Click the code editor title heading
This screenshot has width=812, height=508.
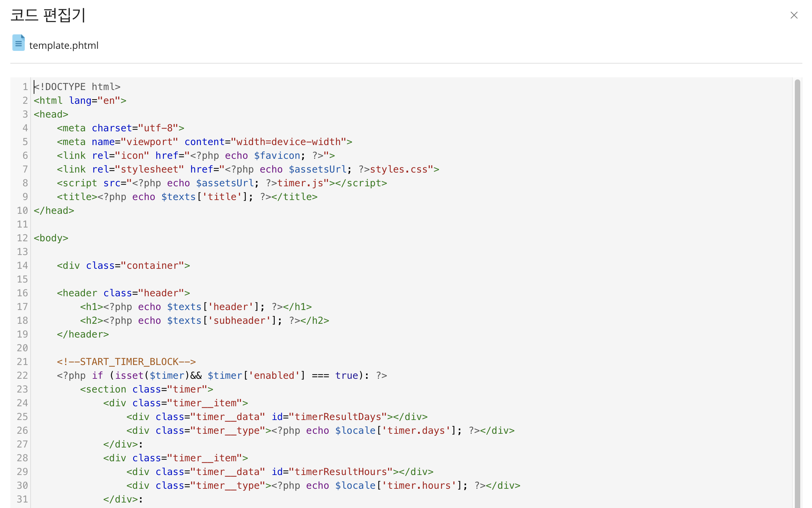(x=48, y=15)
